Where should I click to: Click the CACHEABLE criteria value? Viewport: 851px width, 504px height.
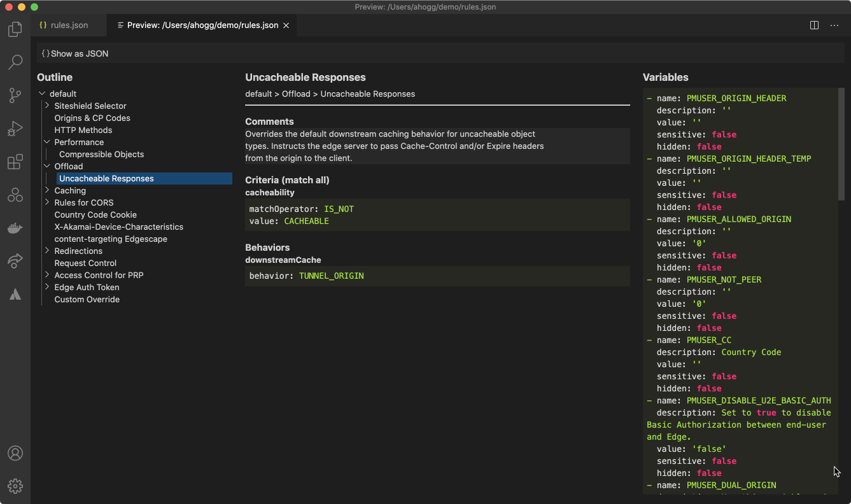coord(306,221)
